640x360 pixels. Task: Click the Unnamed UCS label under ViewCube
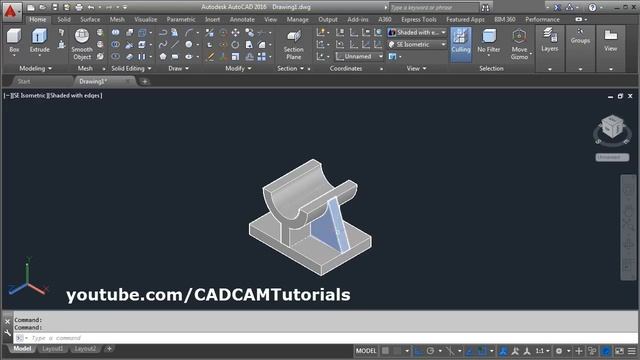612,157
